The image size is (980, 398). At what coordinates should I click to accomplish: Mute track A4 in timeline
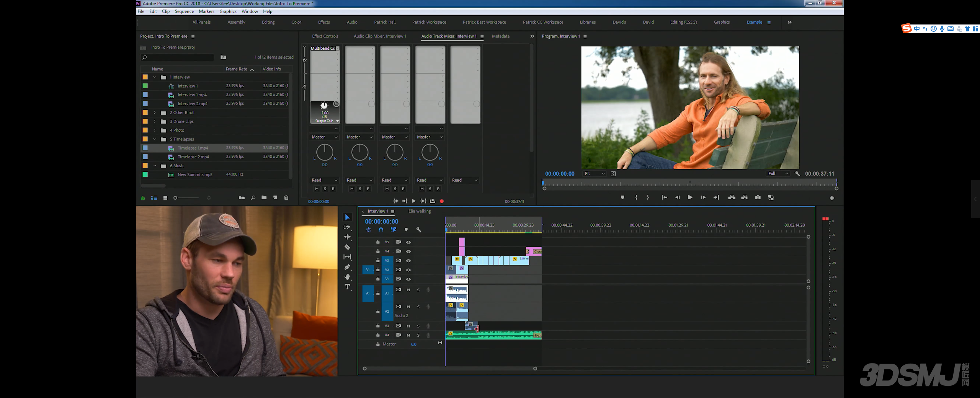(408, 335)
